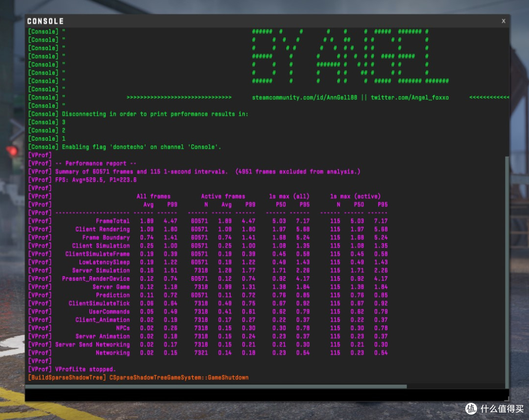Click the '1s max (all)' column header

(x=289, y=196)
